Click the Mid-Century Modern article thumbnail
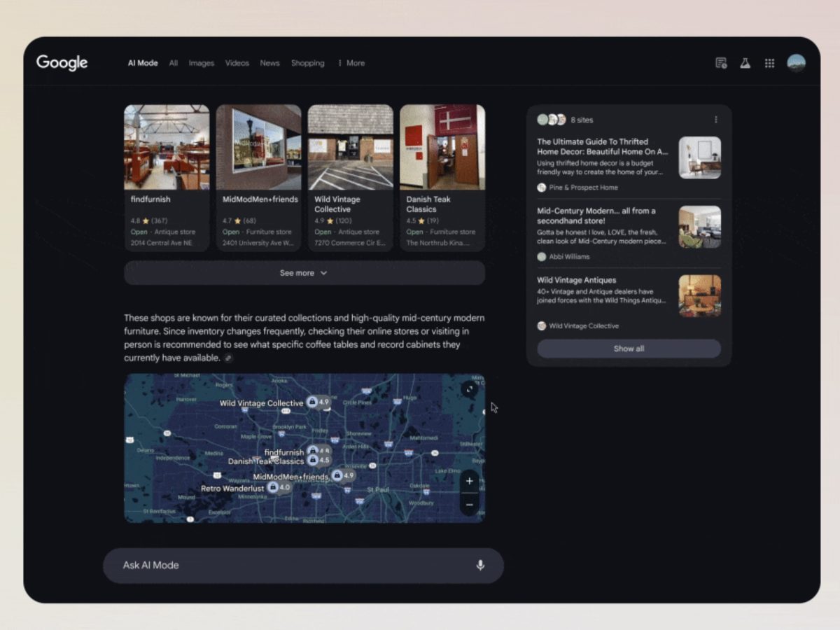 tap(700, 227)
